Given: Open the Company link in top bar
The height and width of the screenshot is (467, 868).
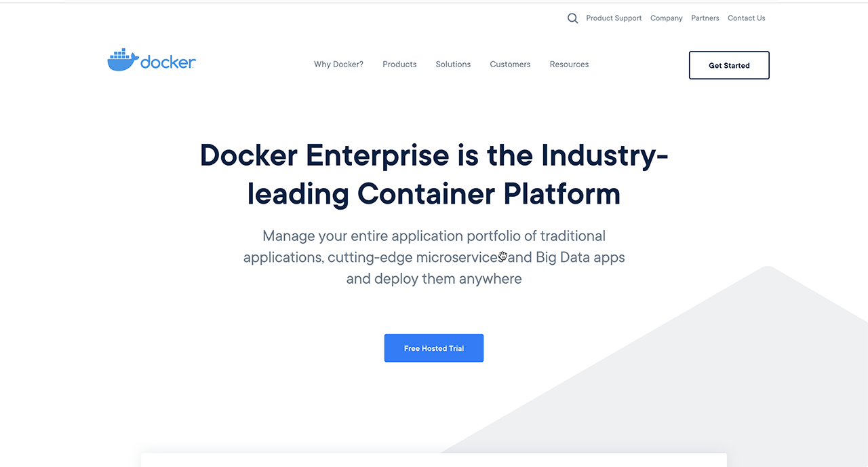Looking at the screenshot, I should (666, 18).
